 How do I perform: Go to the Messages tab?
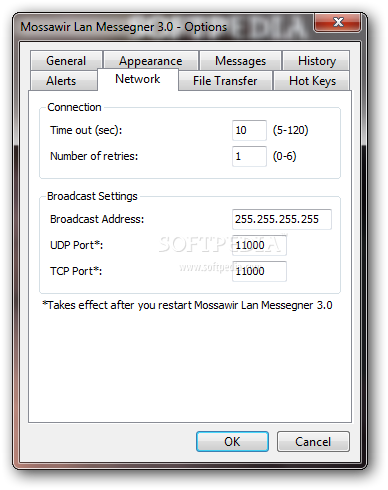pos(240,61)
